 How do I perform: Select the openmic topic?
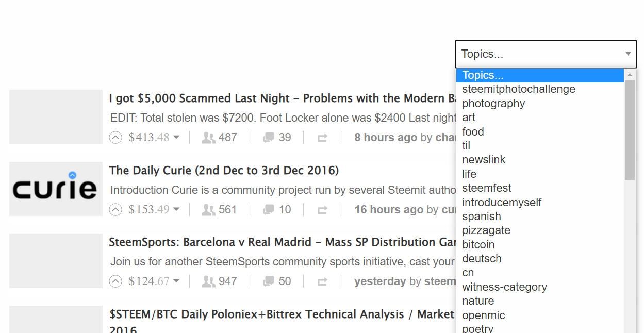(540, 315)
